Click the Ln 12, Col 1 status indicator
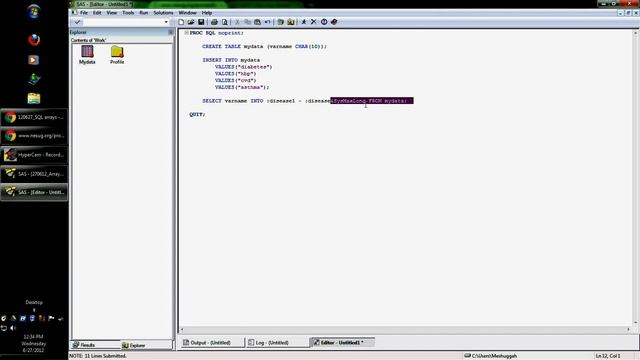The image size is (640, 360). [x=608, y=356]
